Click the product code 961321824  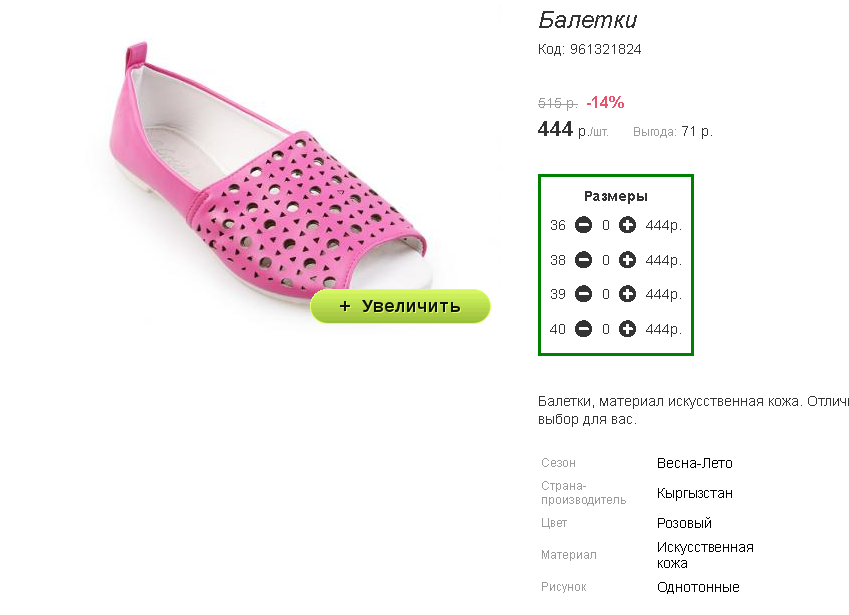605,49
